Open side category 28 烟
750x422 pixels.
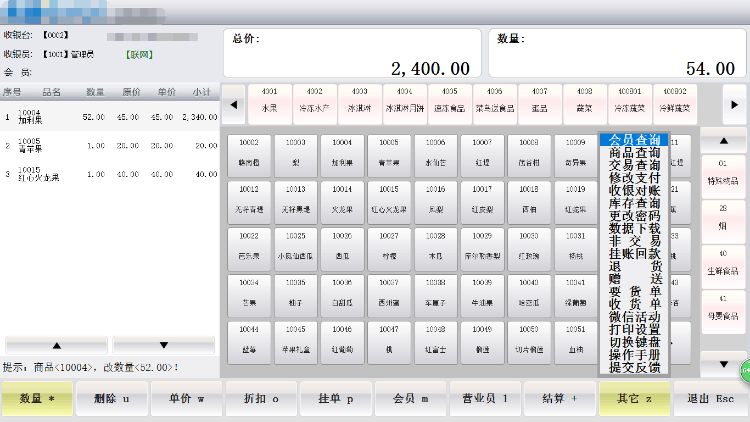click(x=723, y=221)
